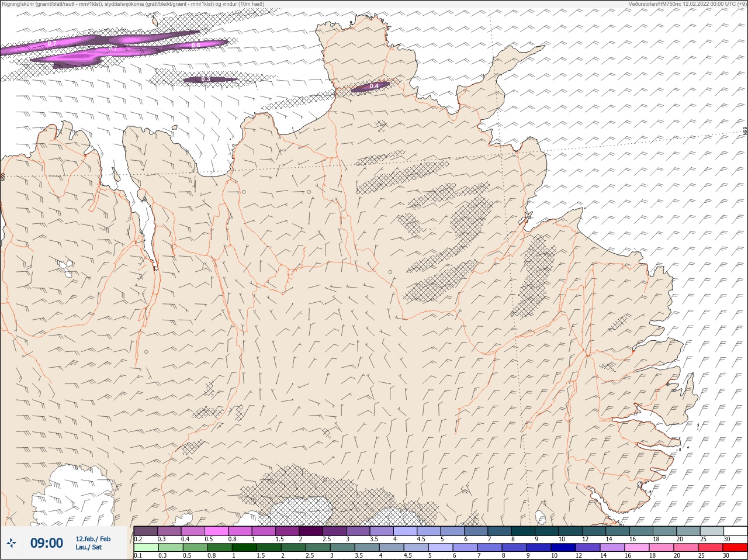Click the '30' value under the upper legend row
Viewport: 748px width, 560px height.
click(727, 539)
